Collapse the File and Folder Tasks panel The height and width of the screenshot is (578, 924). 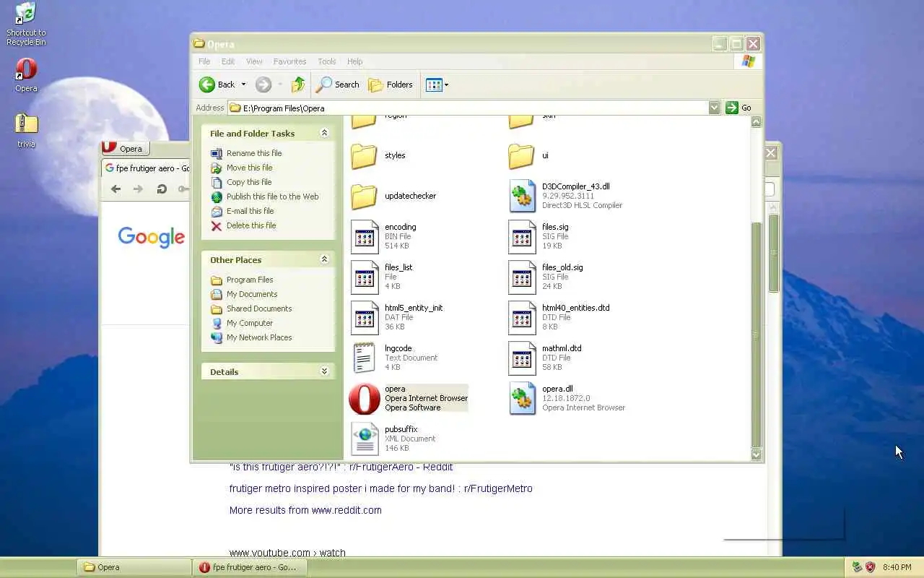tap(324, 133)
